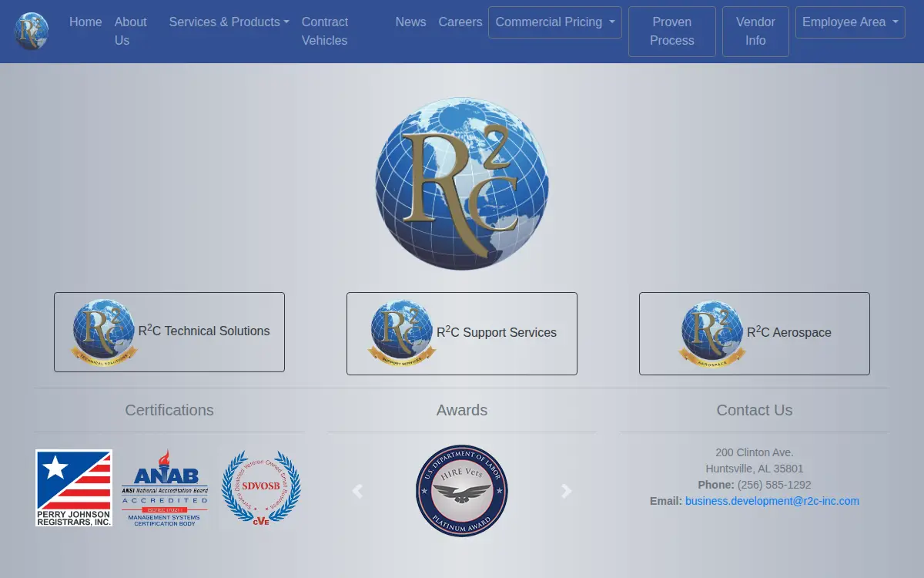The image size is (924, 578).
Task: View the HIRE Vets Platinum Award medallion
Action: coord(462,491)
